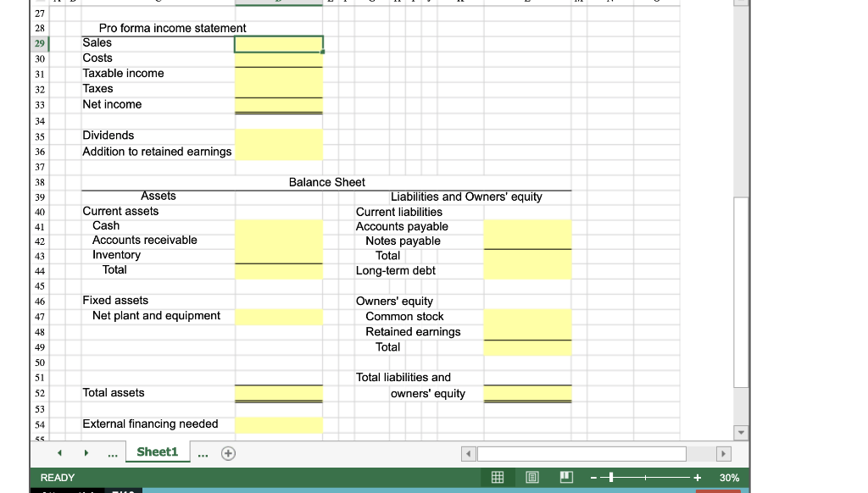
Task: Select External financing needed input cell
Action: (x=278, y=425)
